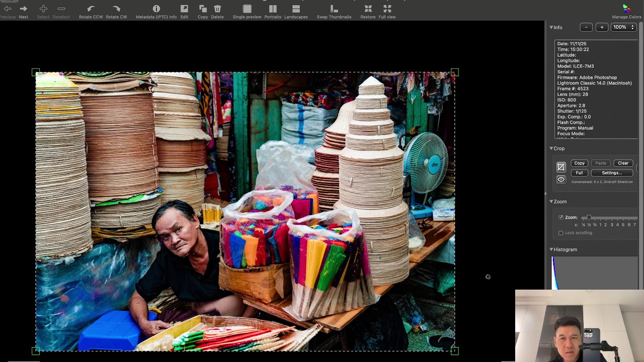
Task: Collapse the Crop panel
Action: tap(551, 148)
